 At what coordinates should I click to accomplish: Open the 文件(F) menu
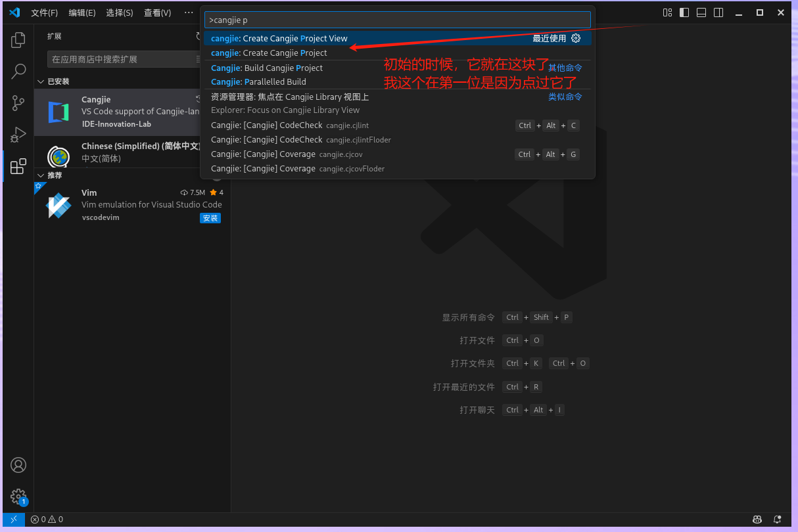pyautogui.click(x=45, y=12)
